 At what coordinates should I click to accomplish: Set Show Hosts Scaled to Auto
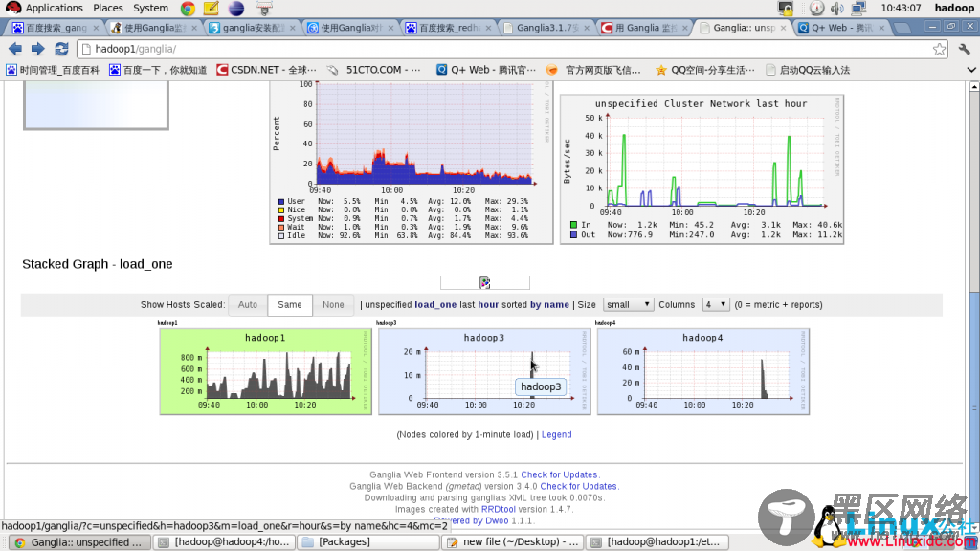[x=248, y=305]
